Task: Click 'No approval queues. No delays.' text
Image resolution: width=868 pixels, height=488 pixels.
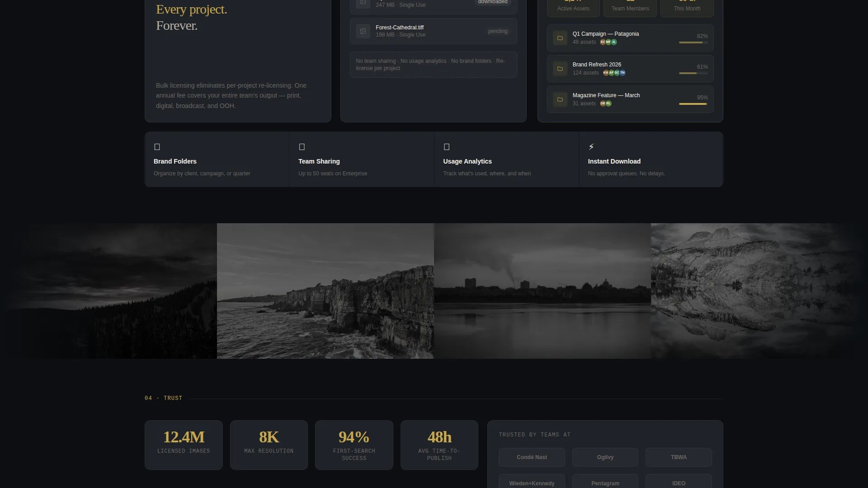Action: pos(626,174)
